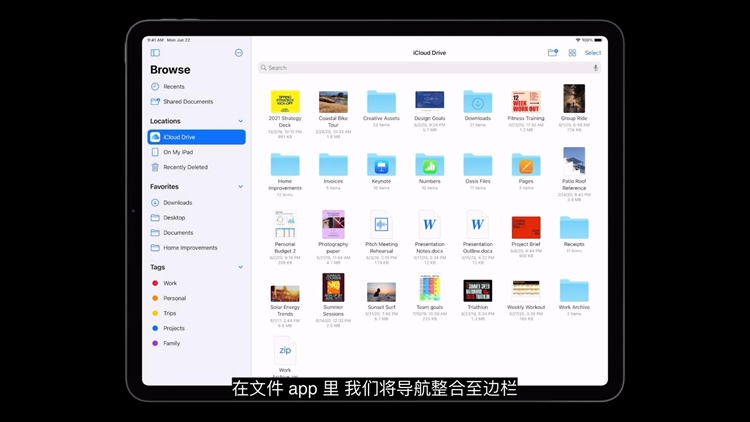The width and height of the screenshot is (750, 422).
Task: Open the Team goals spreadsheet
Action: coord(430,288)
